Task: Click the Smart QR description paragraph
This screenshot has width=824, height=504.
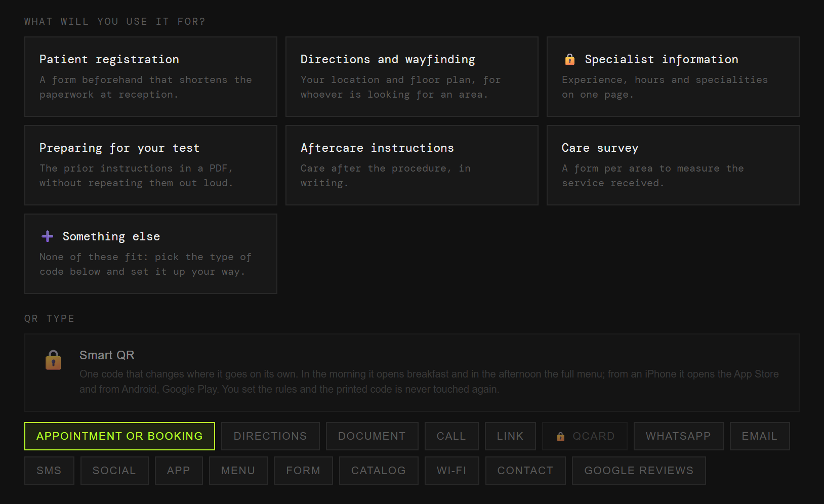Action: point(429,382)
